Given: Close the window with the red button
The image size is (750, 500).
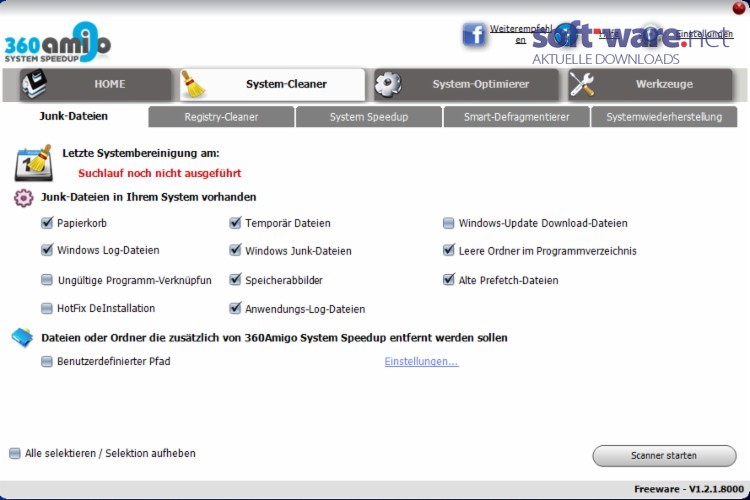Looking at the screenshot, I should pos(739,8).
